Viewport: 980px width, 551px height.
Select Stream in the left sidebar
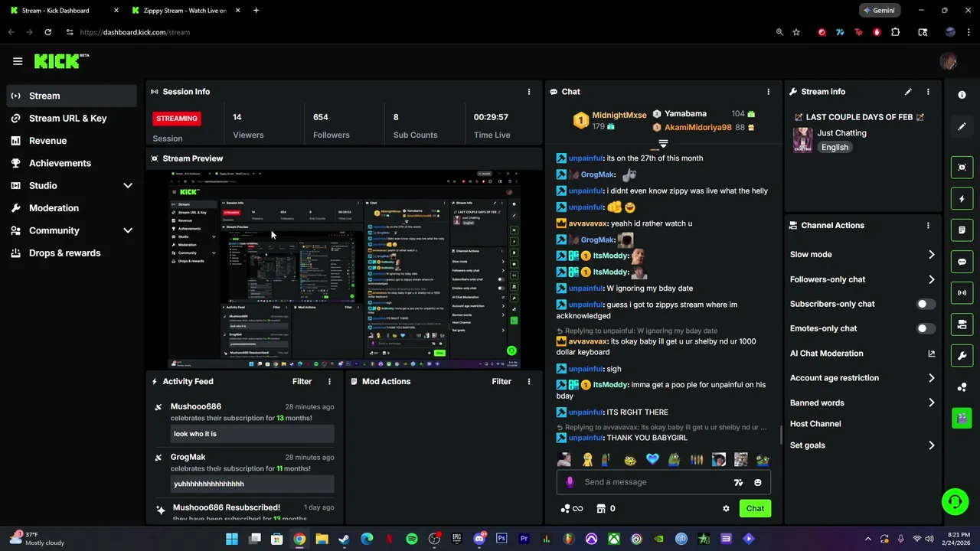click(72, 96)
